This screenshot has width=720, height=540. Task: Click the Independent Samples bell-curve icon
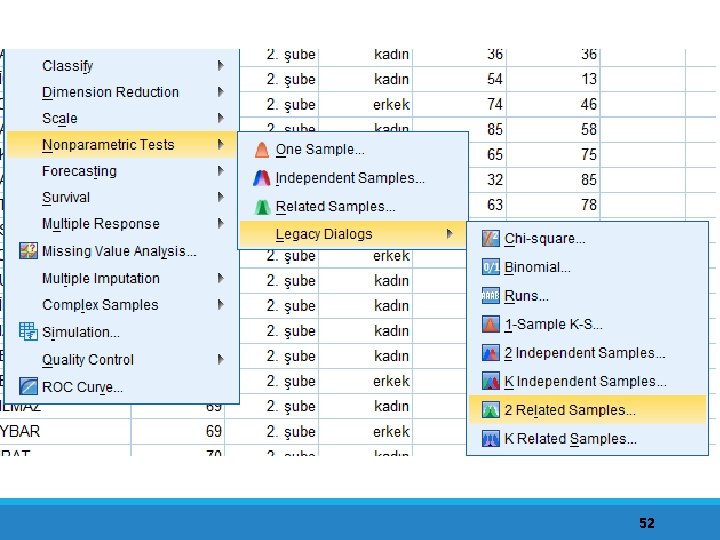click(x=262, y=178)
